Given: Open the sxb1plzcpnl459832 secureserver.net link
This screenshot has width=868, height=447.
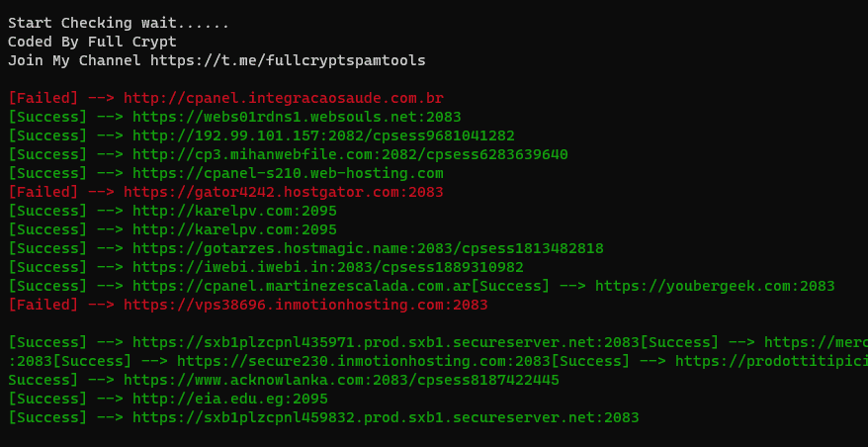Looking at the screenshot, I should point(386,417).
